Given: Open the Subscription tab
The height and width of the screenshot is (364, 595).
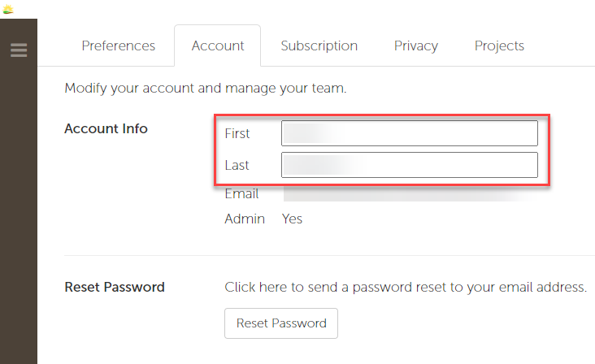Looking at the screenshot, I should click(x=319, y=45).
